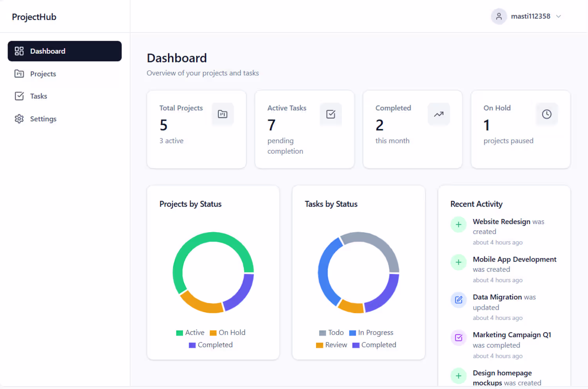Toggle the Active legend in Projects chart

190,333
